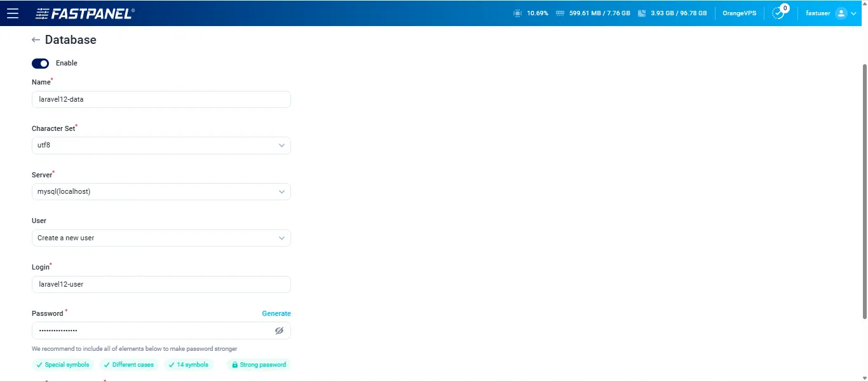Expand the User dropdown list
Image resolution: width=868 pixels, height=382 pixels.
pyautogui.click(x=281, y=238)
